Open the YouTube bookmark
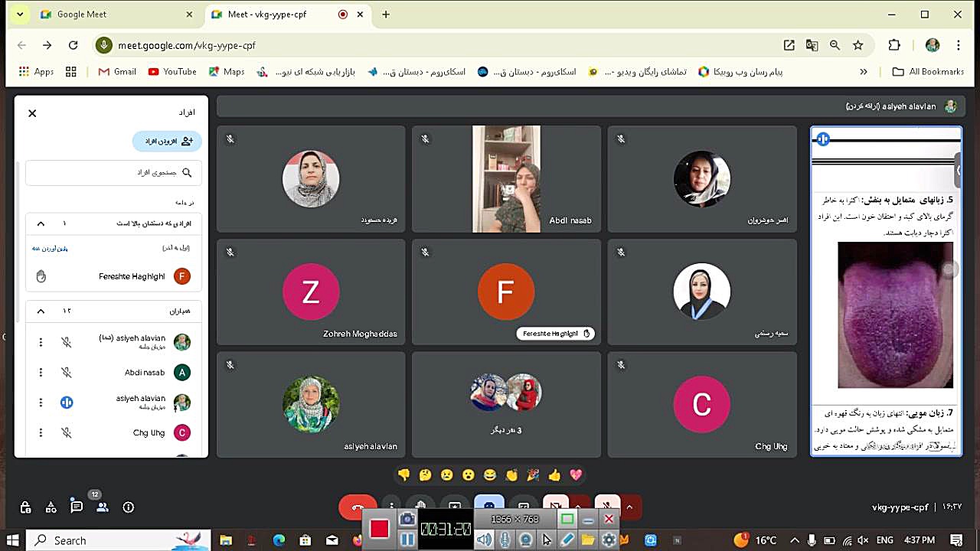Screen dimensions: 980x551 pyautogui.click(x=172, y=72)
